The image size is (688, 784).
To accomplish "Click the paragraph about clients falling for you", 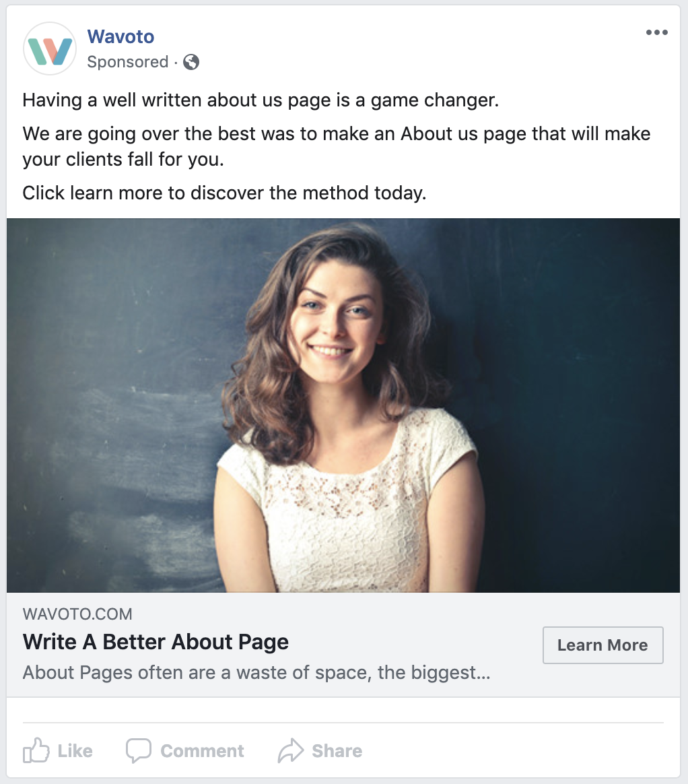I will tap(336, 146).
